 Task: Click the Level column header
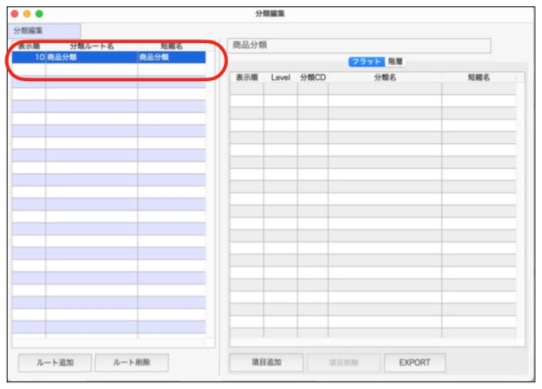pos(280,77)
